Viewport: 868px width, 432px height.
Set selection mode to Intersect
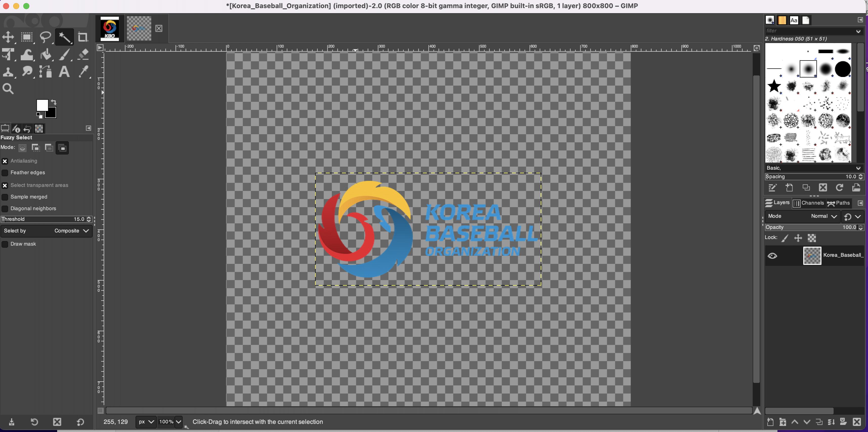[63, 148]
